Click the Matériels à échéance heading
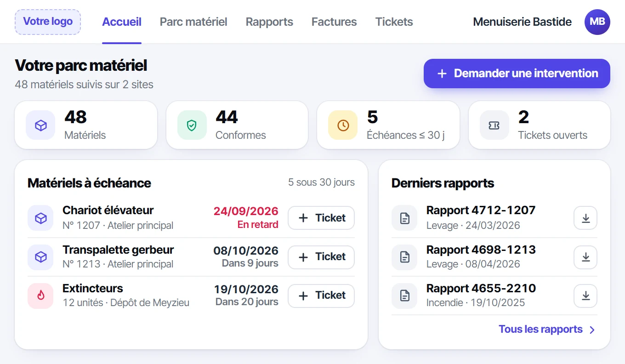This screenshot has width=625, height=364. pyautogui.click(x=89, y=183)
